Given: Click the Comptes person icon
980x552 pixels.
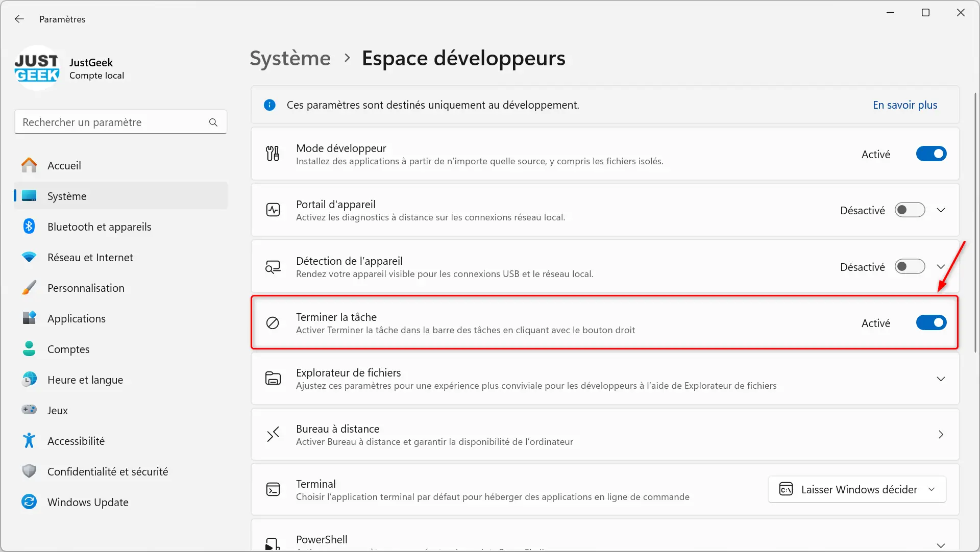Looking at the screenshot, I should (x=29, y=349).
